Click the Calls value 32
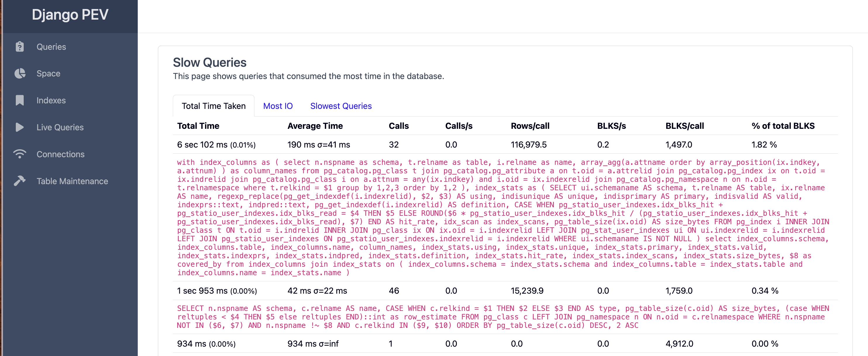868x356 pixels. [x=394, y=145]
